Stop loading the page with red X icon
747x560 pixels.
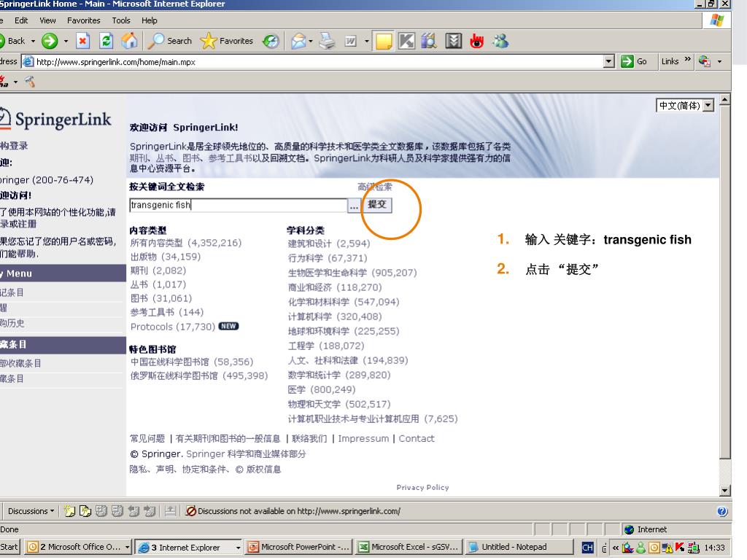[83, 42]
